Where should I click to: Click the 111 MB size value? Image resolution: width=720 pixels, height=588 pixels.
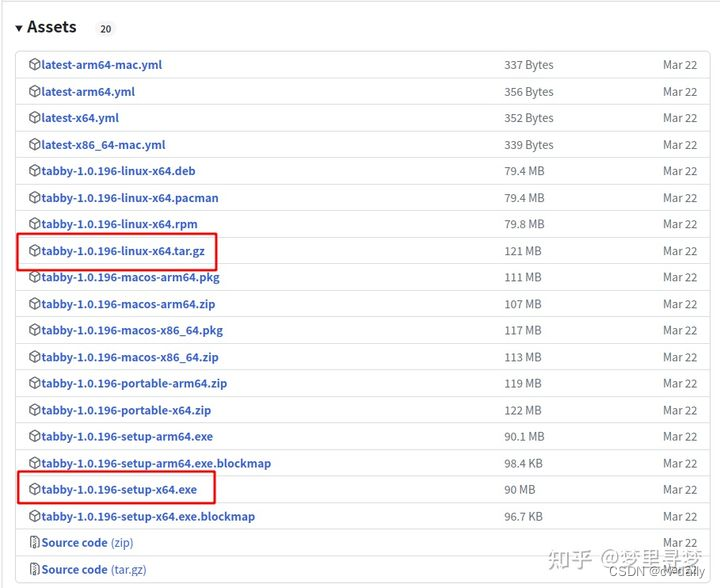click(523, 277)
